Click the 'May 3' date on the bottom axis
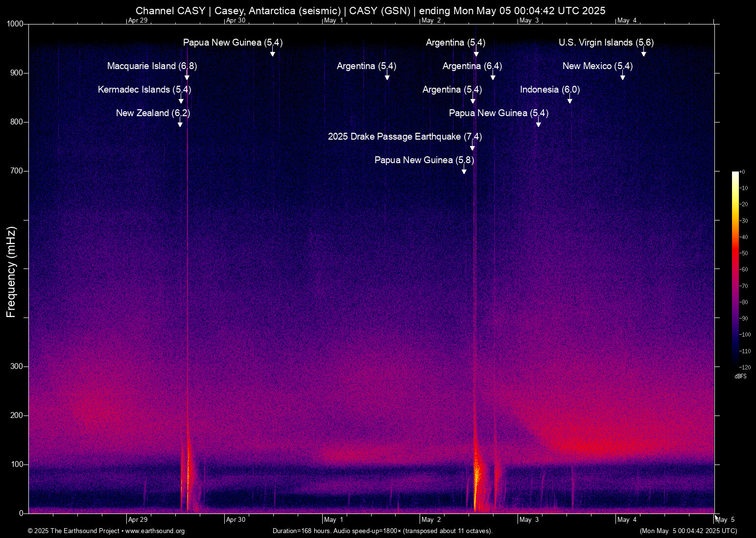 coord(529,520)
